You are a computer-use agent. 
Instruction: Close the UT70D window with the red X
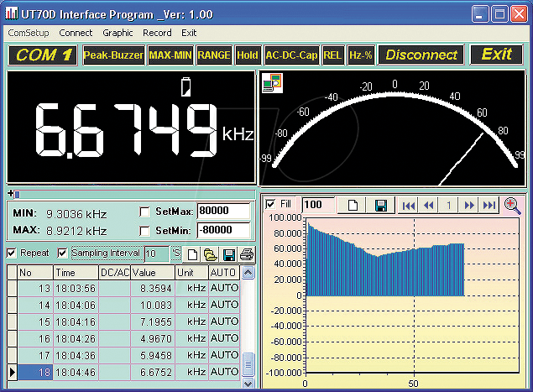[x=519, y=14]
